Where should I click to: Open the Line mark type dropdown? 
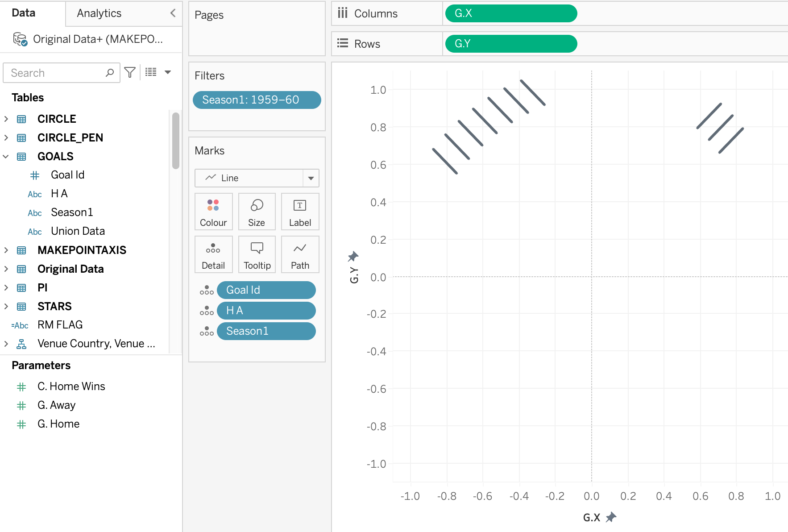point(311,178)
